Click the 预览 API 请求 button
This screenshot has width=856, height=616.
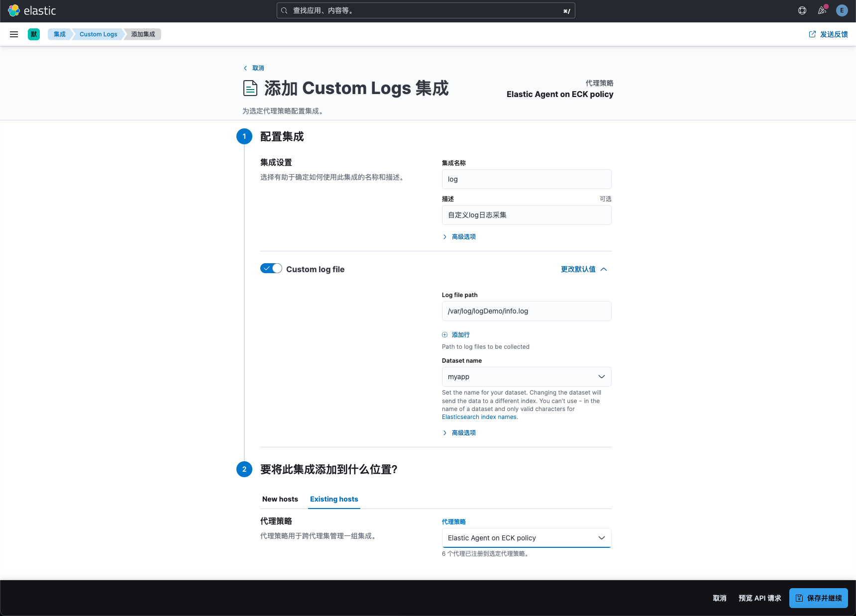pos(760,598)
